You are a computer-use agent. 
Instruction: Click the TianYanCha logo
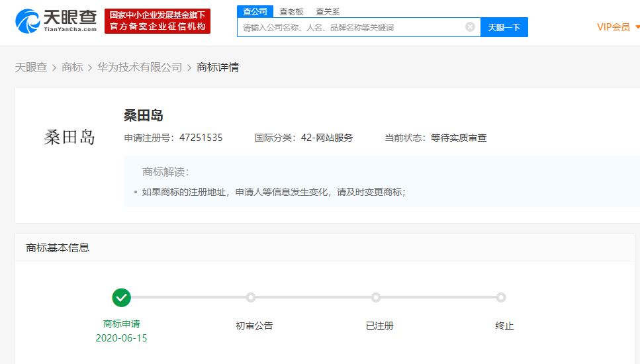[x=56, y=21]
